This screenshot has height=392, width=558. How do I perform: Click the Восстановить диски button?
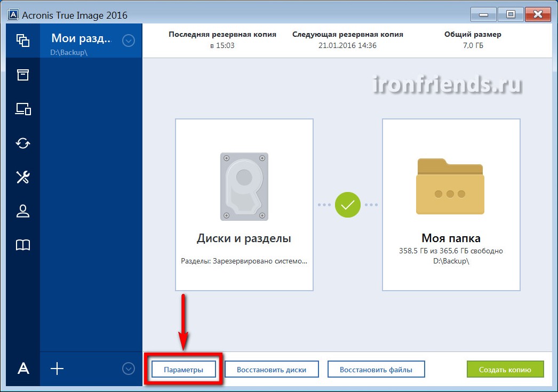(272, 370)
